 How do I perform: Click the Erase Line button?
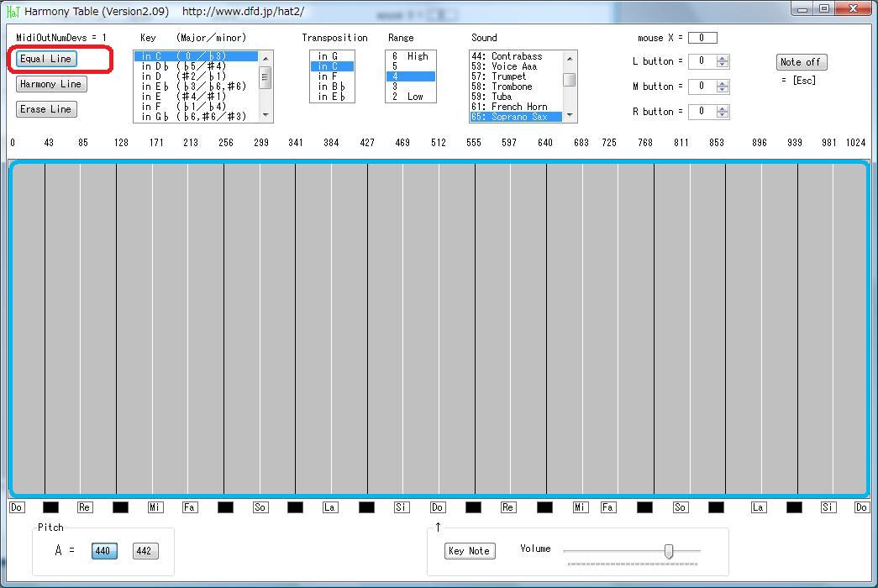tap(46, 109)
